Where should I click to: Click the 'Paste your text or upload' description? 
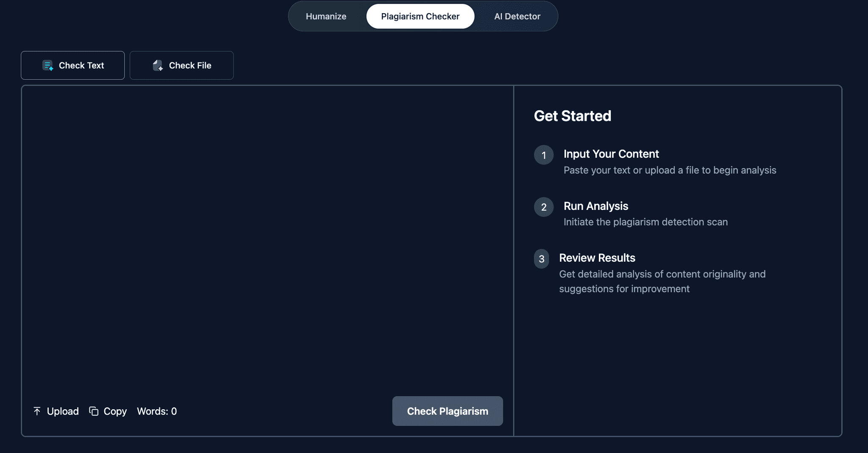coord(670,170)
